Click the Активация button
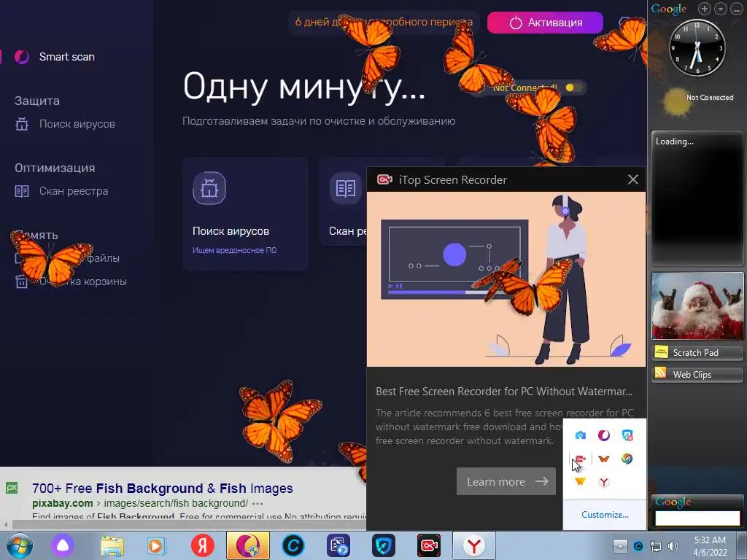The height and width of the screenshot is (560, 747). (545, 23)
